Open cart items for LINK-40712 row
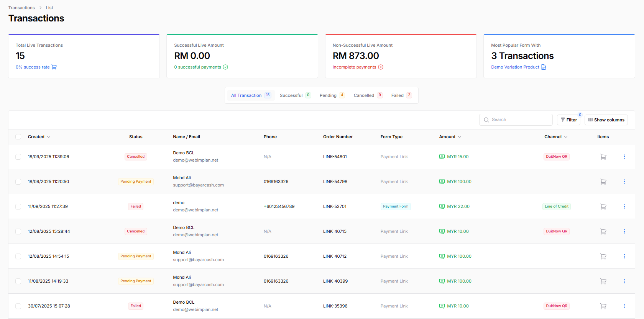 (x=603, y=256)
